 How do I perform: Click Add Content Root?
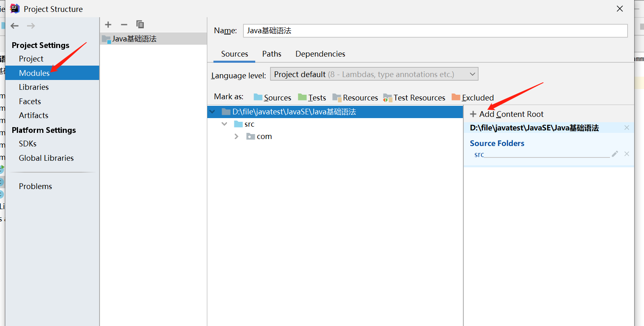point(507,114)
